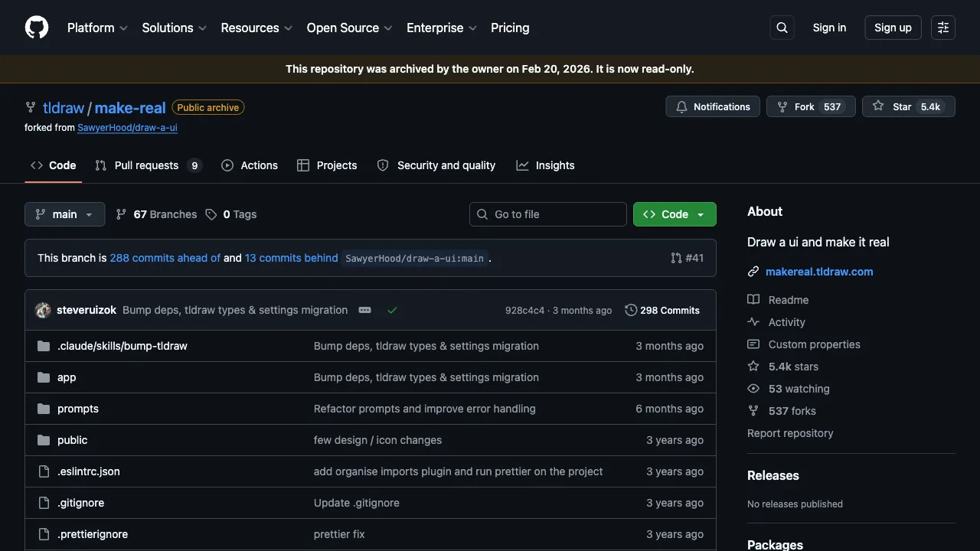Open the main branch dropdown
This screenshot has width=980, height=551.
click(x=64, y=214)
